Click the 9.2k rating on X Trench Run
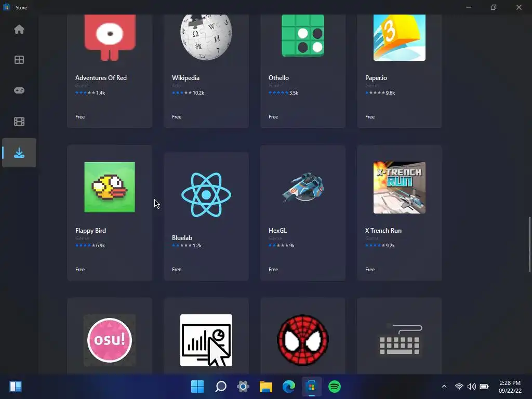The height and width of the screenshot is (399, 532). point(390,245)
